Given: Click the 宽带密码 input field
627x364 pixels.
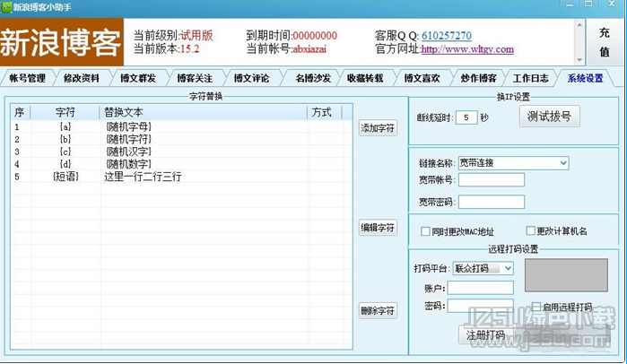Looking at the screenshot, I should coord(492,202).
